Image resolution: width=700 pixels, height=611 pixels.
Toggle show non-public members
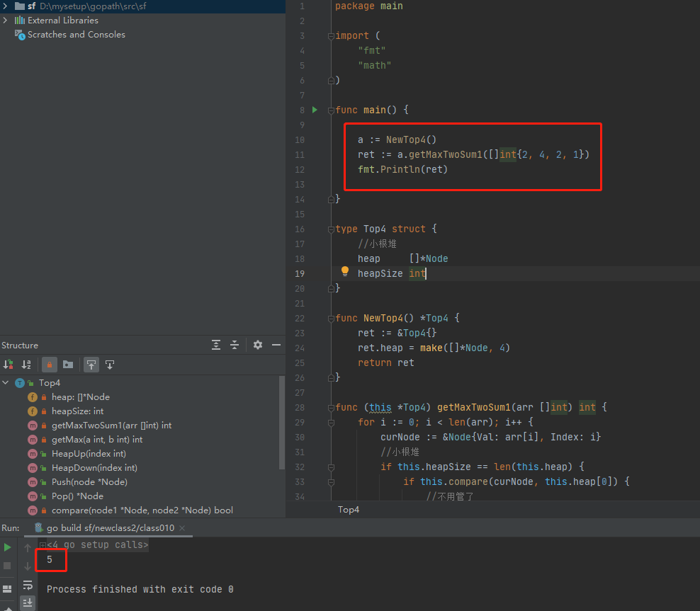coord(50,365)
